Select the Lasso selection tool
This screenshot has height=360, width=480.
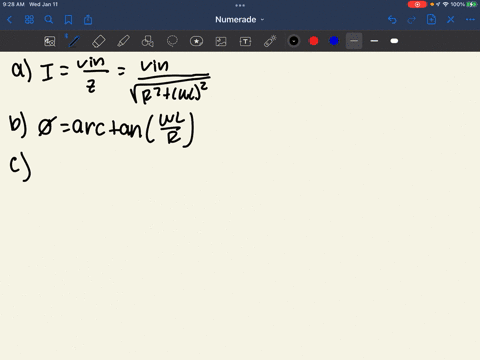click(172, 41)
